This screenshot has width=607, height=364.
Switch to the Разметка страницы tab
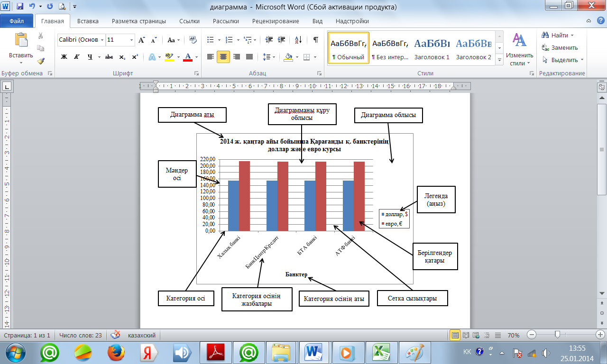point(139,21)
